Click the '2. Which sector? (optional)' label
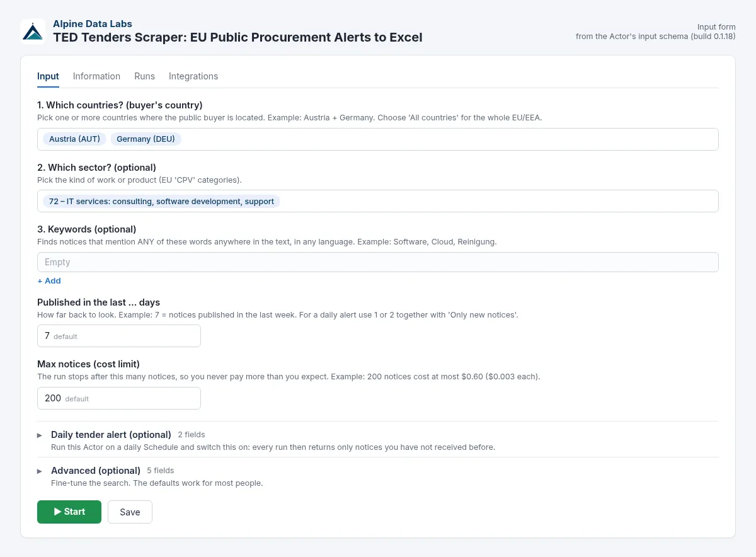 pos(96,168)
